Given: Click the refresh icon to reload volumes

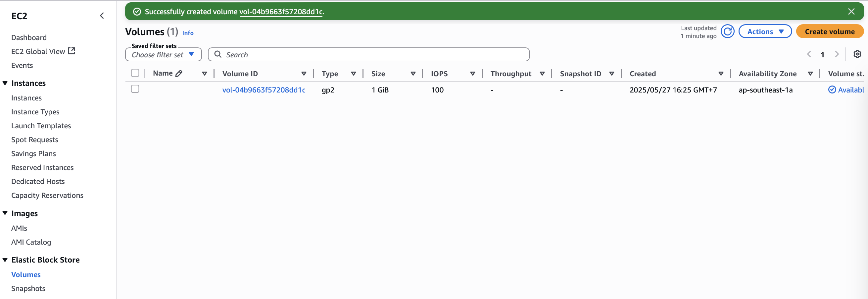Looking at the screenshot, I should point(728,31).
